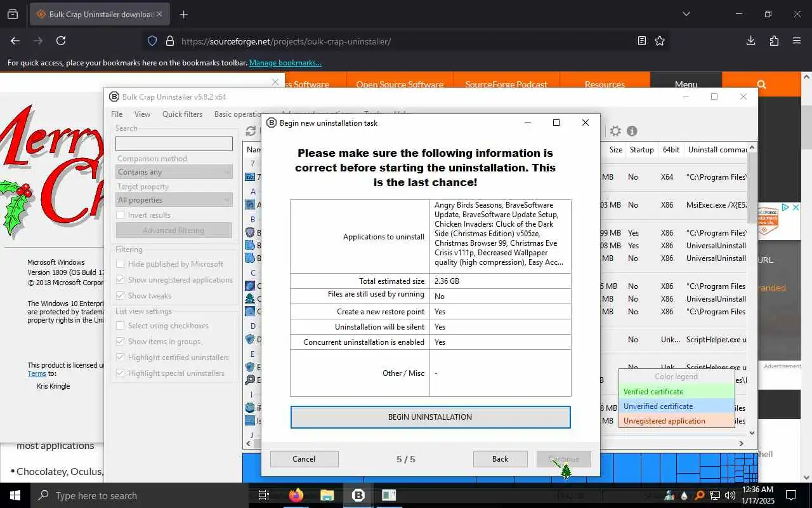Toggle the Show tweaks checkbox

point(120,296)
